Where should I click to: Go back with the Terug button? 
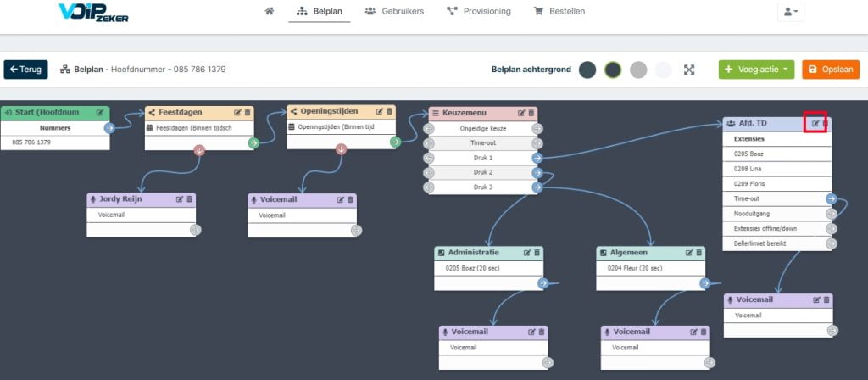[x=26, y=70]
